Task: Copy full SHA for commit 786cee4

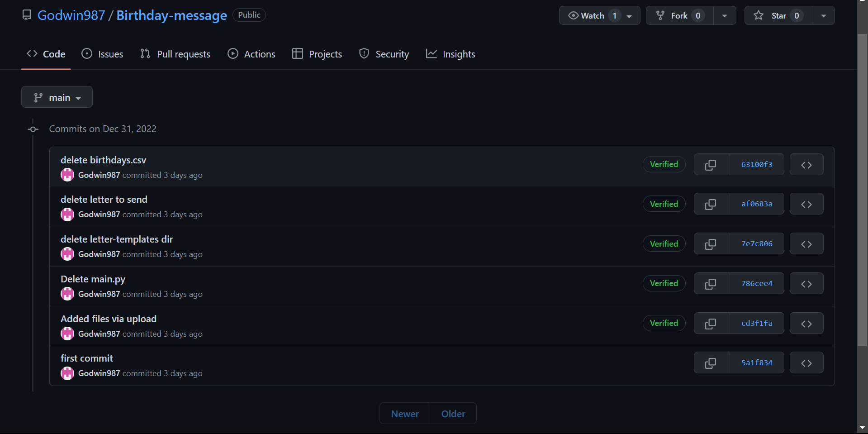Action: tap(711, 284)
